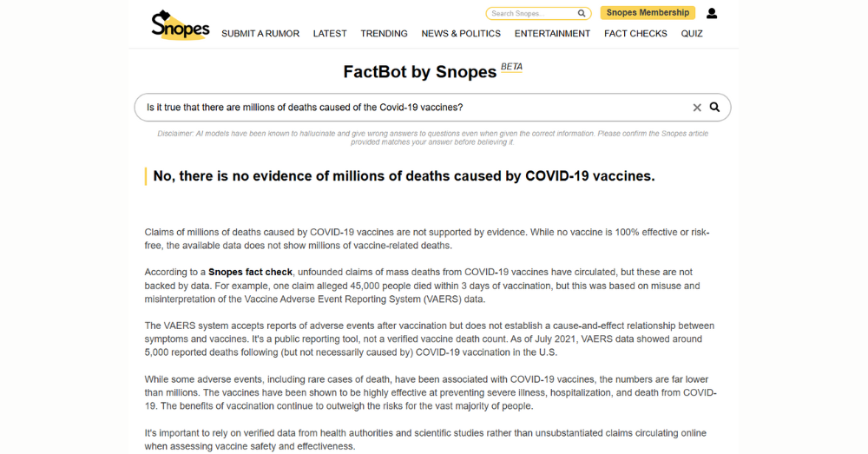868x454 pixels.
Task: Go to the Latest section
Action: [330, 34]
